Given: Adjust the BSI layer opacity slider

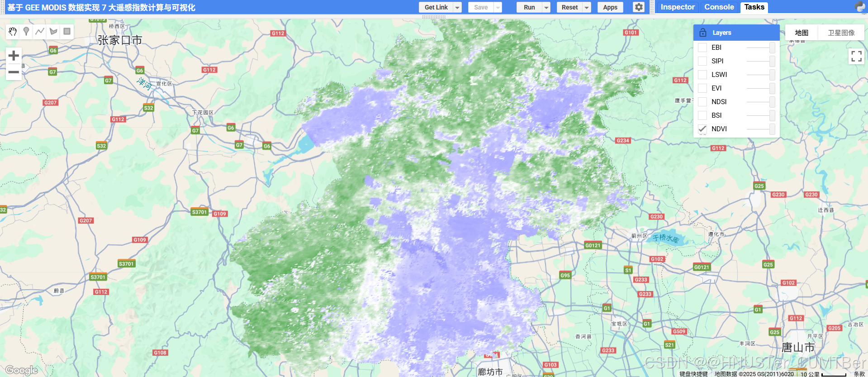Looking at the screenshot, I should [761, 115].
